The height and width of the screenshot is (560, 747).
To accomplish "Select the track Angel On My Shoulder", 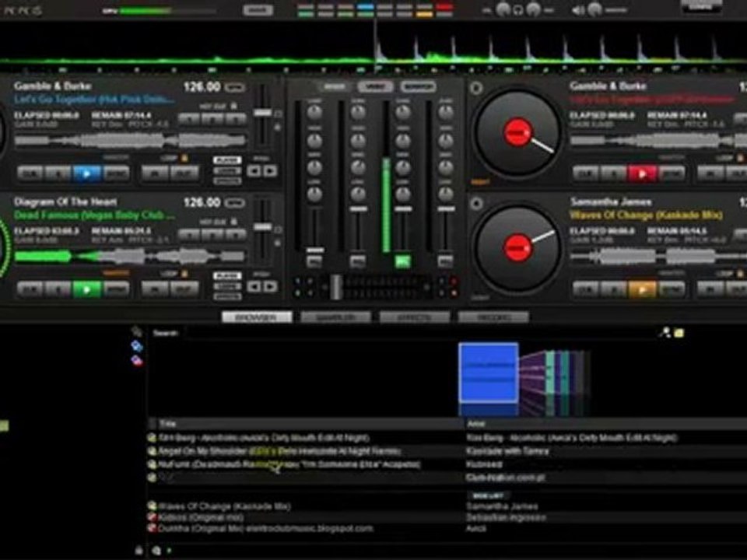I will tap(279, 451).
